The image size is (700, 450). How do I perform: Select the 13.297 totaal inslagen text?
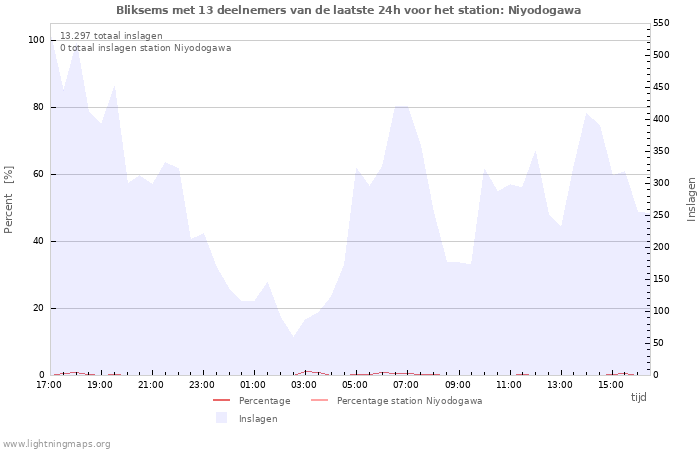click(x=111, y=36)
